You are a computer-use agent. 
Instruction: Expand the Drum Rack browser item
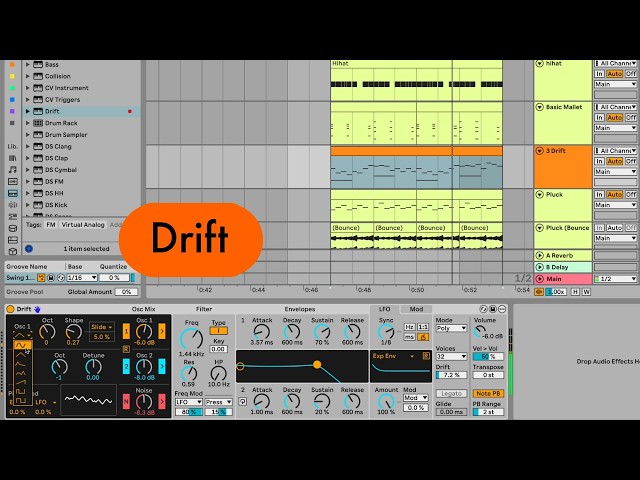(28, 123)
